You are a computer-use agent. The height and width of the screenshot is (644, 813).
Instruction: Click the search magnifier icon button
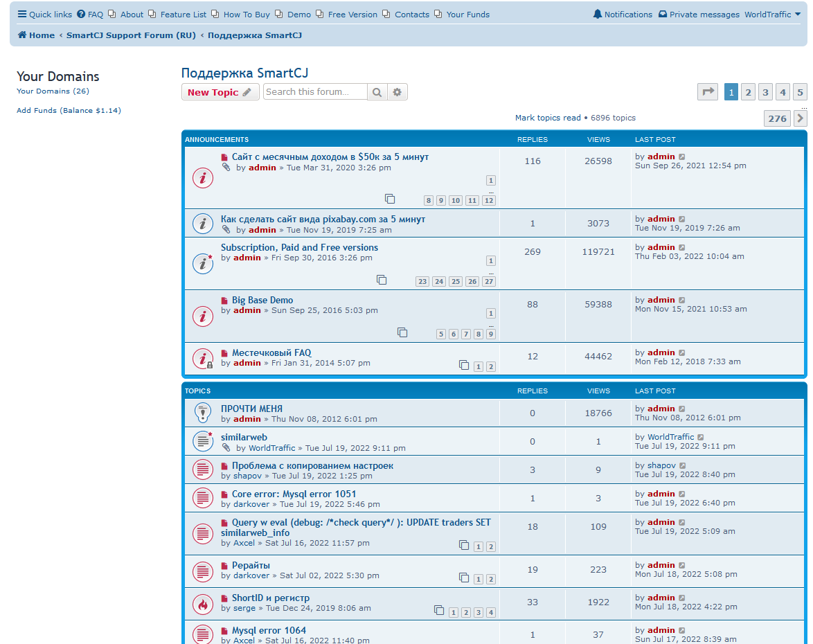click(377, 92)
